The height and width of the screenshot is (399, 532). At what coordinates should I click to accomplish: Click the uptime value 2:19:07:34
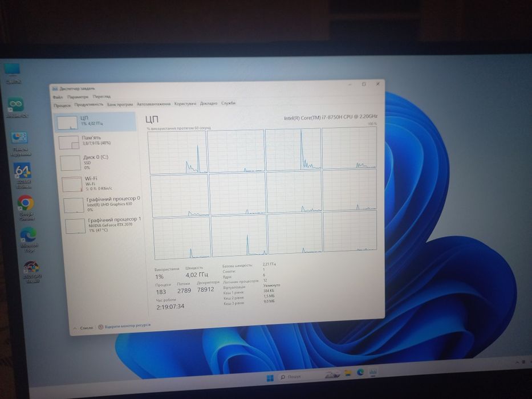[x=170, y=307]
